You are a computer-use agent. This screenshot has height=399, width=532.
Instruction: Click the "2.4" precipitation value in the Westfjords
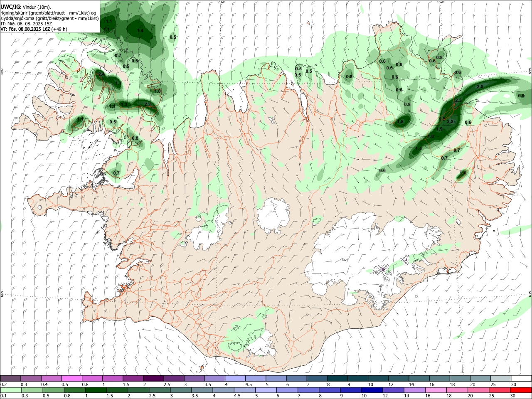101,74
